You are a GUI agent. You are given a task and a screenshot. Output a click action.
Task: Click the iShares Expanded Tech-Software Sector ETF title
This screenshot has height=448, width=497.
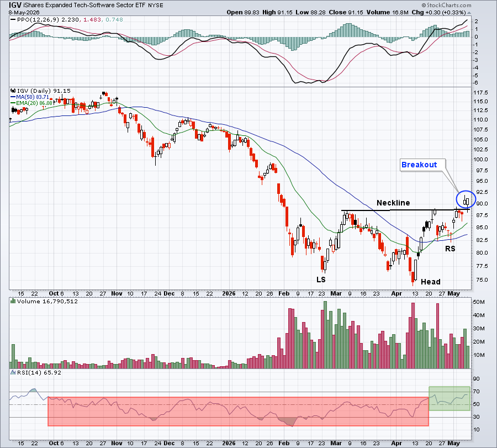pyautogui.click(x=84, y=6)
